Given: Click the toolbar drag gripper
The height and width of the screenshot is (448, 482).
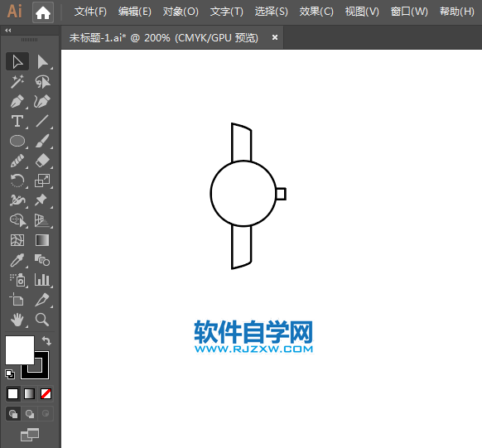Looking at the screenshot, I should pos(30,40).
